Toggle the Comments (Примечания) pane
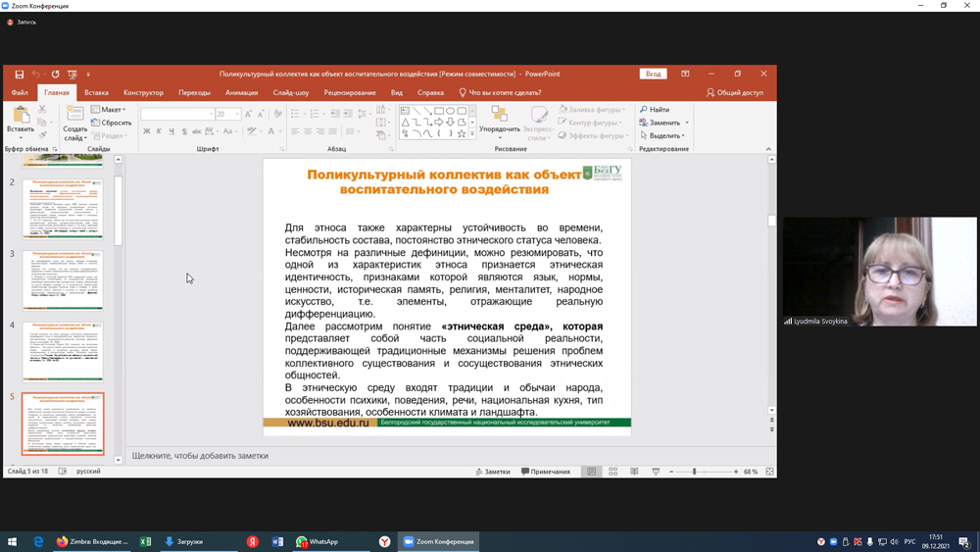This screenshot has width=980, height=552. [546, 472]
